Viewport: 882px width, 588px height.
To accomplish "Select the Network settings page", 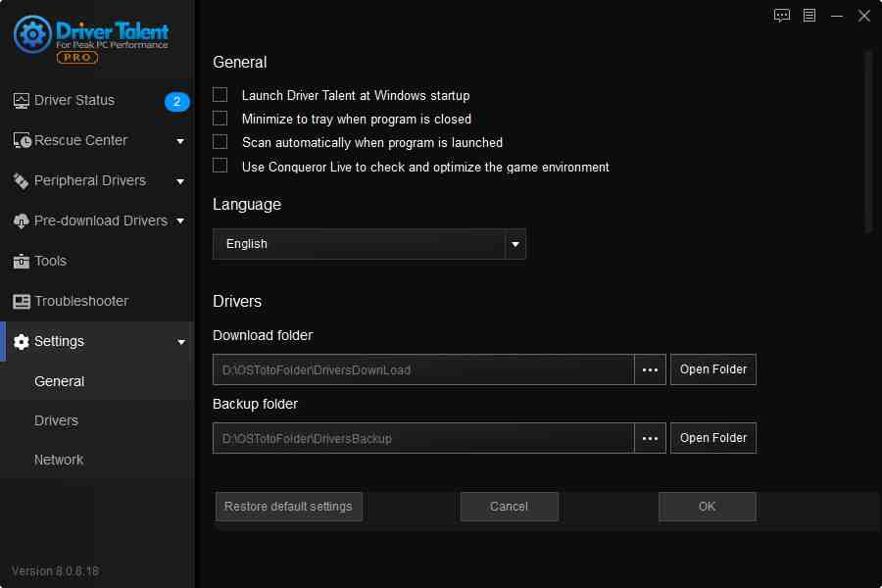I will tap(59, 460).
